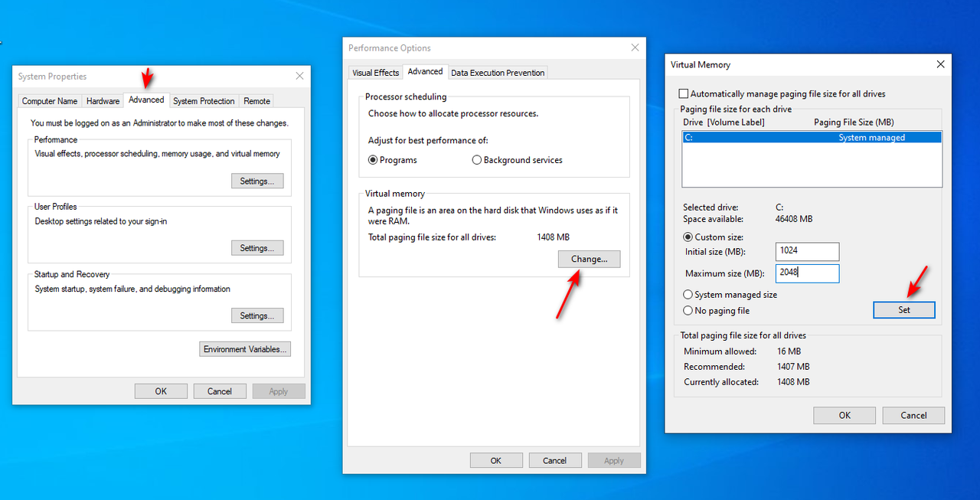The height and width of the screenshot is (500, 980).
Task: Close the Performance Options dialog
Action: [x=635, y=47]
